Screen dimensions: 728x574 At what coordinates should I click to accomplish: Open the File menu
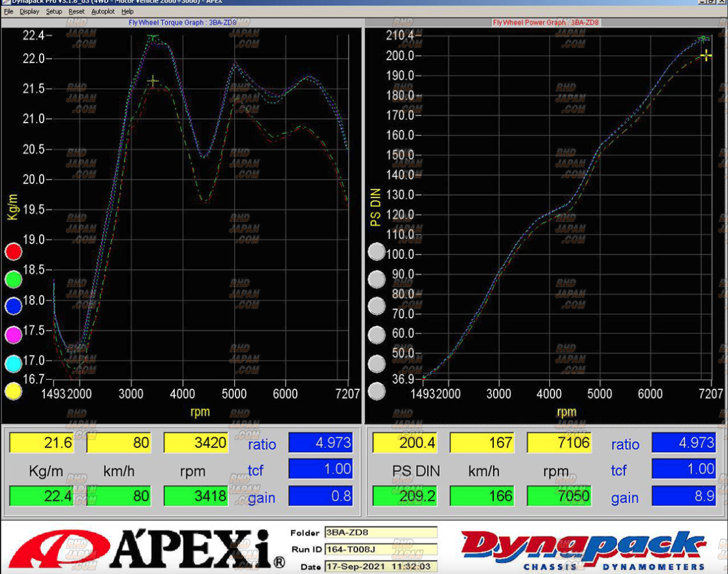click(9, 12)
